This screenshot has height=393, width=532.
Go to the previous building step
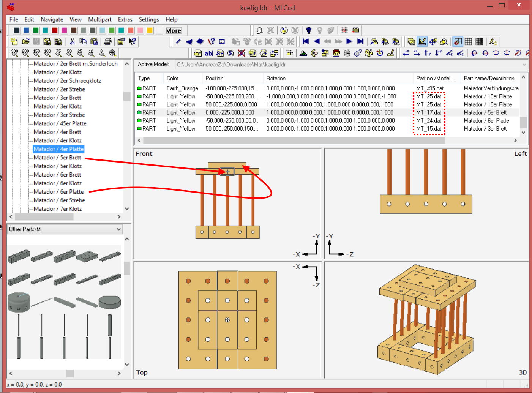[317, 41]
